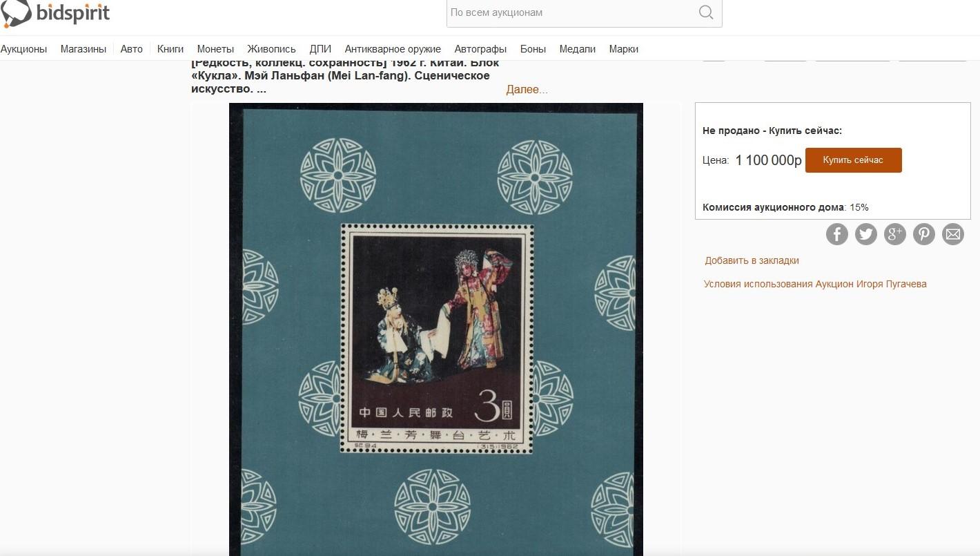Send the lot by email icon
The width and height of the screenshot is (980, 556).
coord(953,234)
